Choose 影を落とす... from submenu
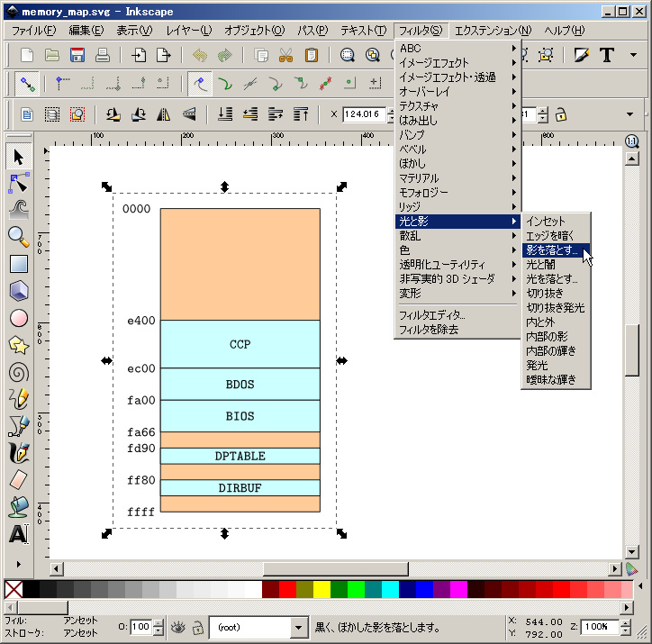Image resolution: width=652 pixels, height=644 pixels. click(x=556, y=249)
